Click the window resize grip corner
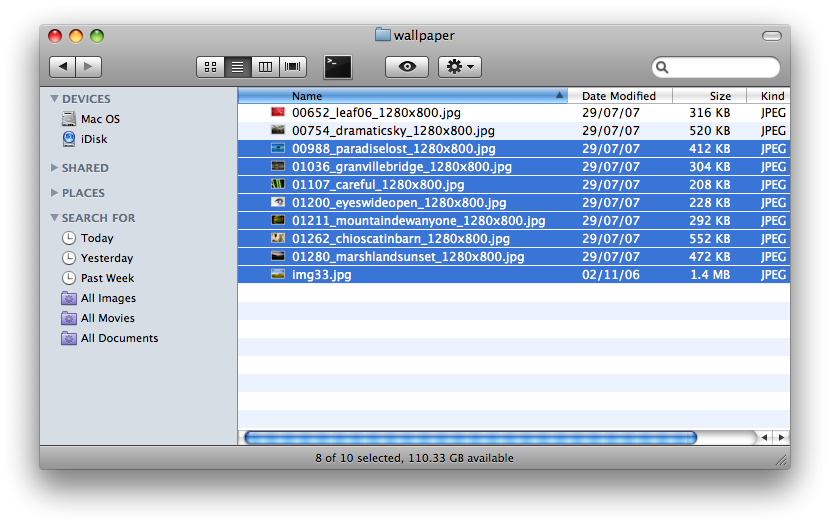This screenshot has width=830, height=524. tap(781, 460)
